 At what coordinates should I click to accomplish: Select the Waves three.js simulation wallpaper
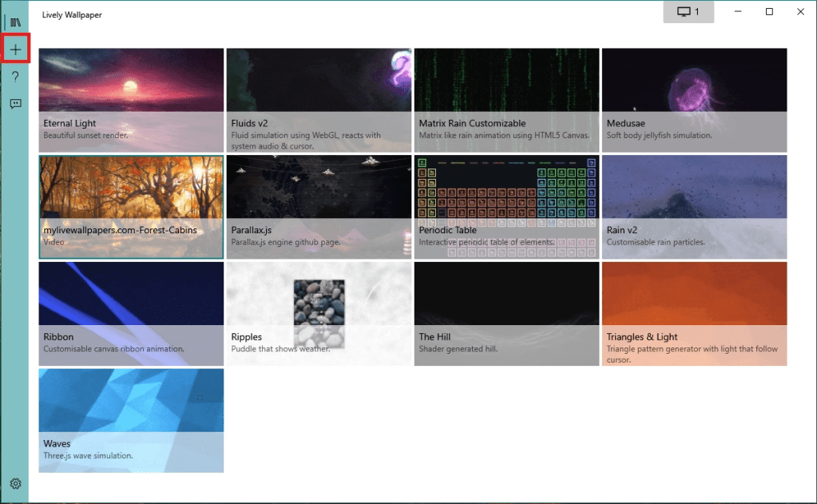[x=130, y=419]
